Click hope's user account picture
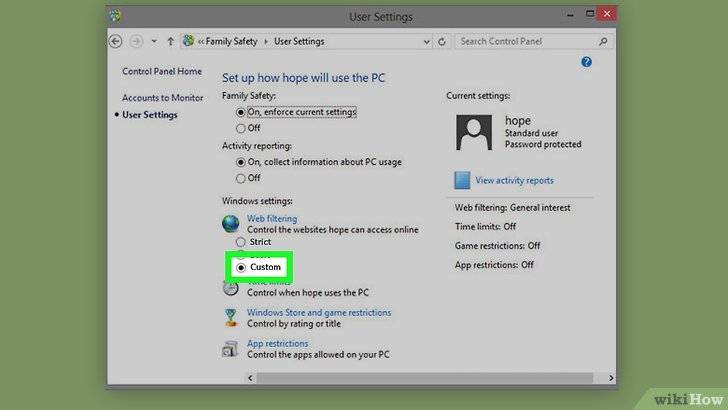The height and width of the screenshot is (410, 728). coord(476,132)
